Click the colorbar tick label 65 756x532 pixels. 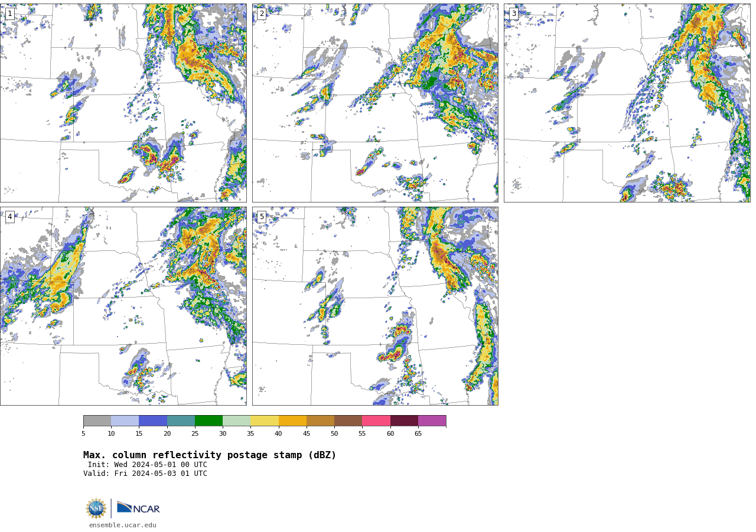418,433
